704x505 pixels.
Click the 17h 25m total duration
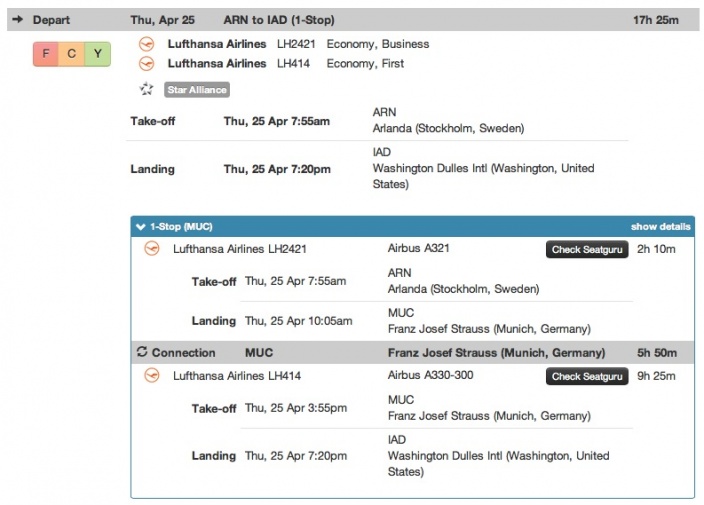pos(656,20)
